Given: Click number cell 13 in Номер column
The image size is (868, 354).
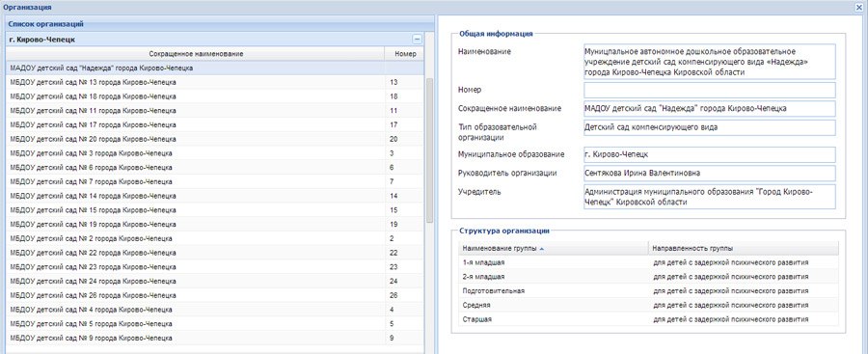Looking at the screenshot, I should tap(405, 82).
